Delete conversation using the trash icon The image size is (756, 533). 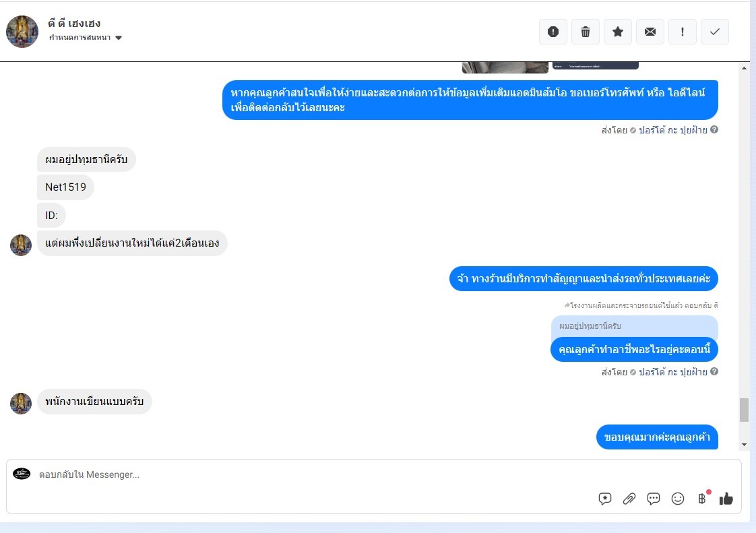[586, 32]
